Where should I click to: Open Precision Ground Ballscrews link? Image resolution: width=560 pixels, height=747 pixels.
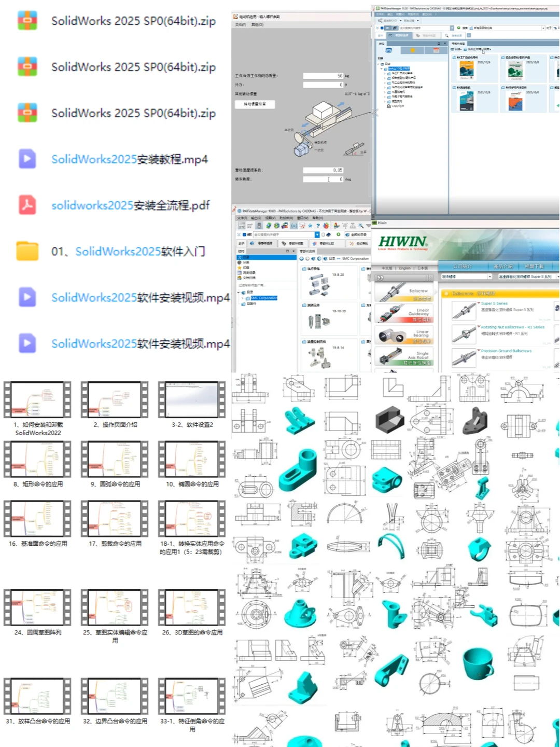506,351
